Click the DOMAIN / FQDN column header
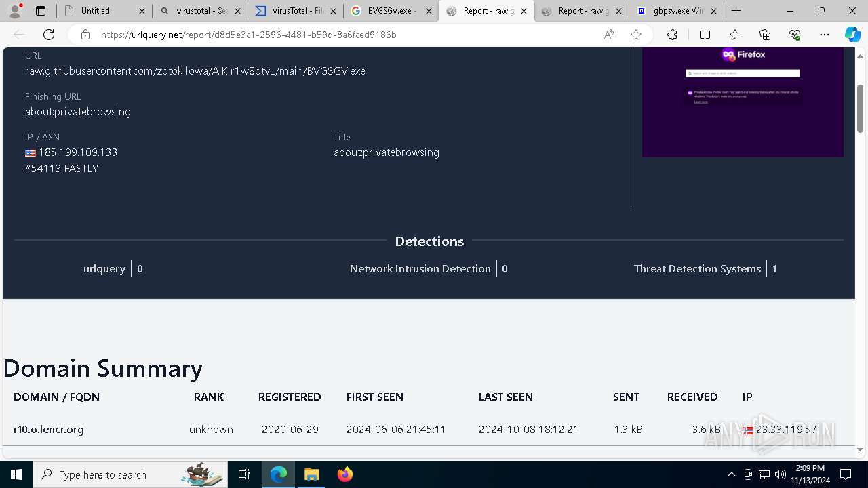This screenshot has height=488, width=868. [56, 397]
